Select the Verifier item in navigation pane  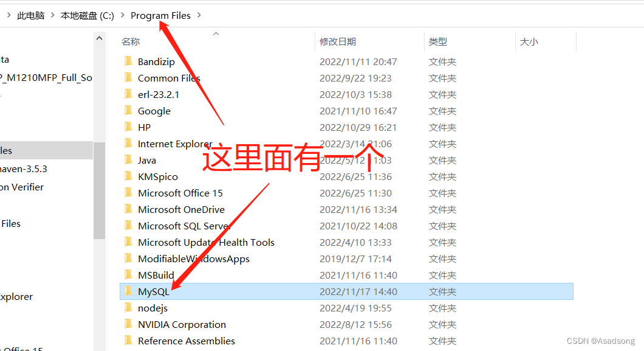22,187
